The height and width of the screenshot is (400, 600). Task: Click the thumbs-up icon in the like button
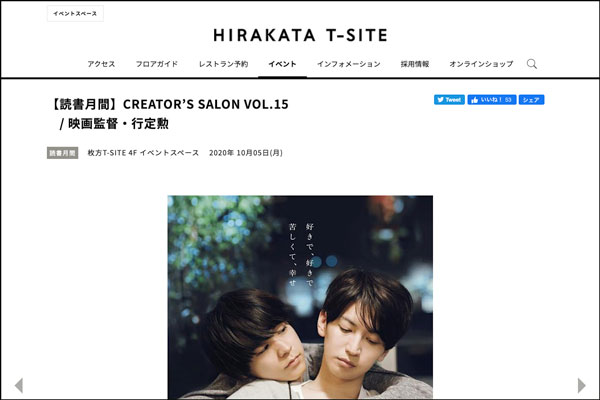474,100
